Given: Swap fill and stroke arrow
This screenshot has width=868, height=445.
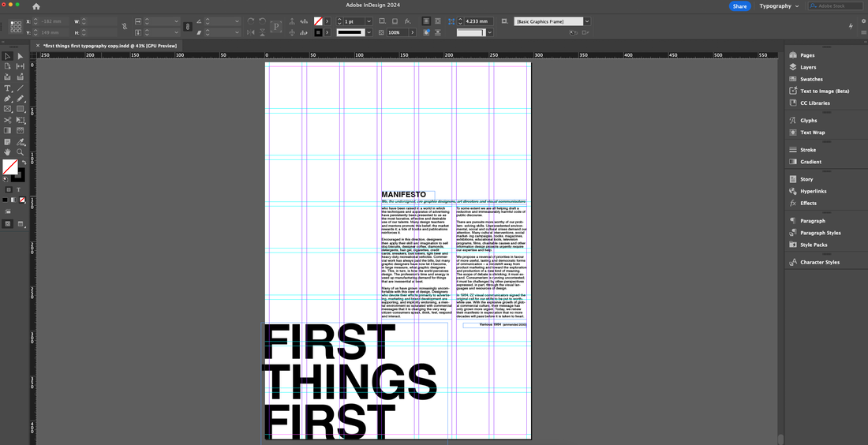Looking at the screenshot, I should click(x=24, y=163).
